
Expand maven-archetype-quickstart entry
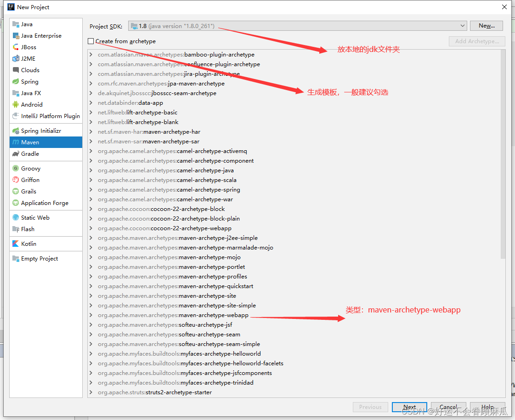coord(91,286)
